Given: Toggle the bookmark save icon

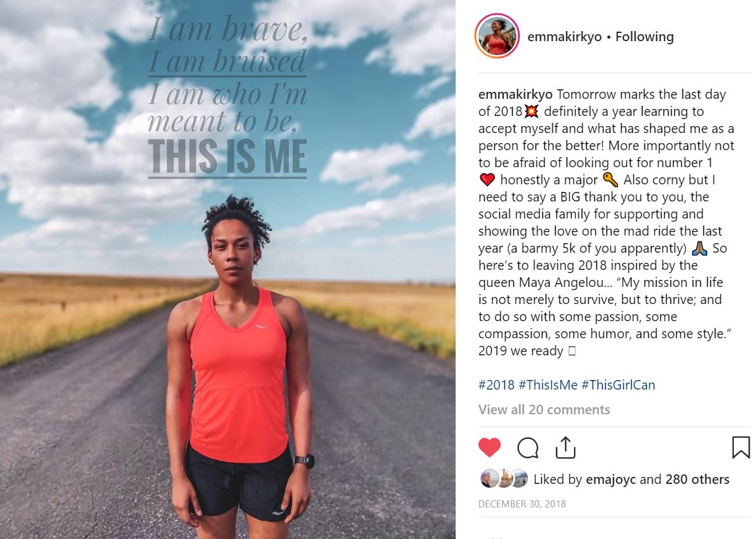Looking at the screenshot, I should [741, 447].
